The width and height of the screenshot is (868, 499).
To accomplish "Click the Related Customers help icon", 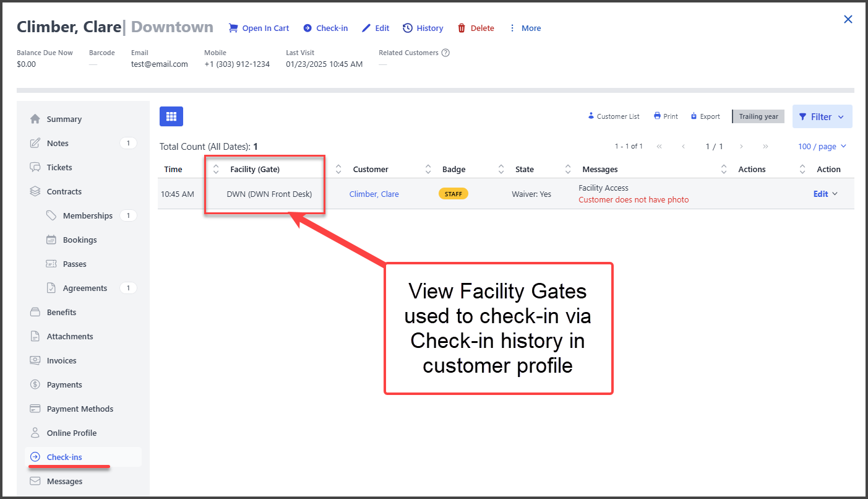I will 445,53.
